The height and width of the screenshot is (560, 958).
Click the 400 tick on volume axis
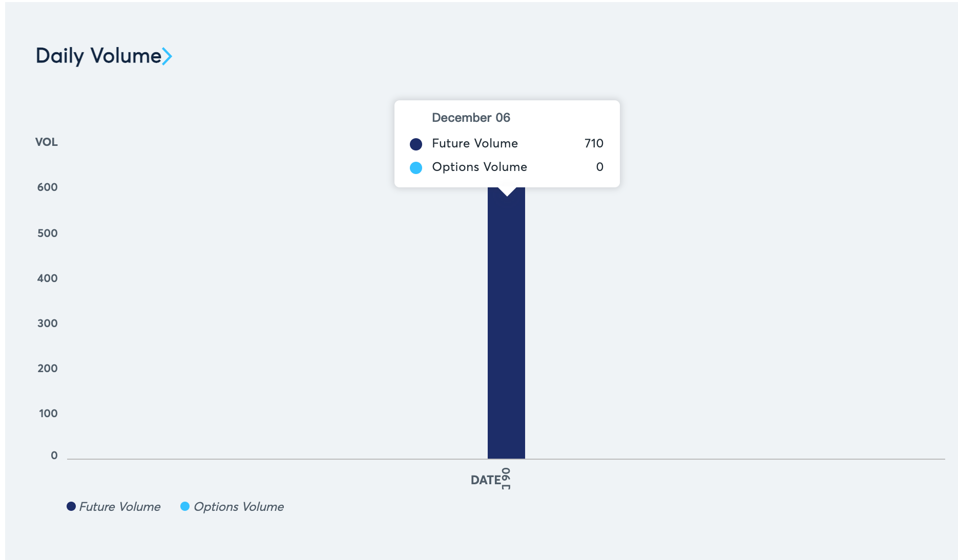47,278
